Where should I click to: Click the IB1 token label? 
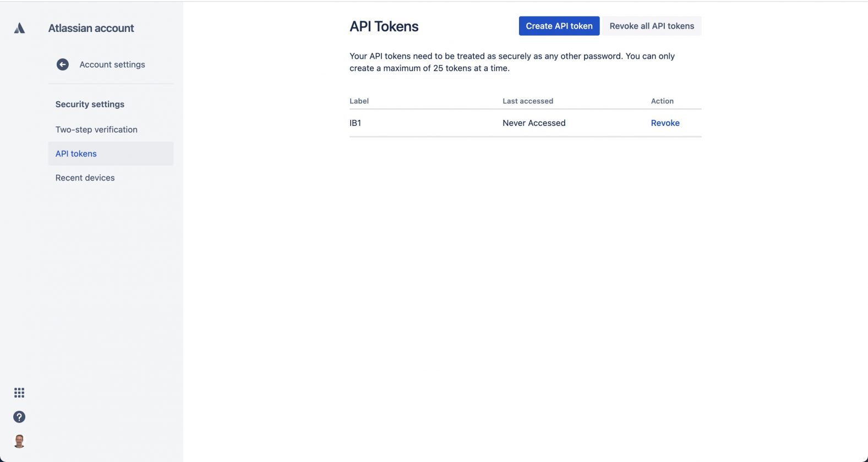coord(356,123)
